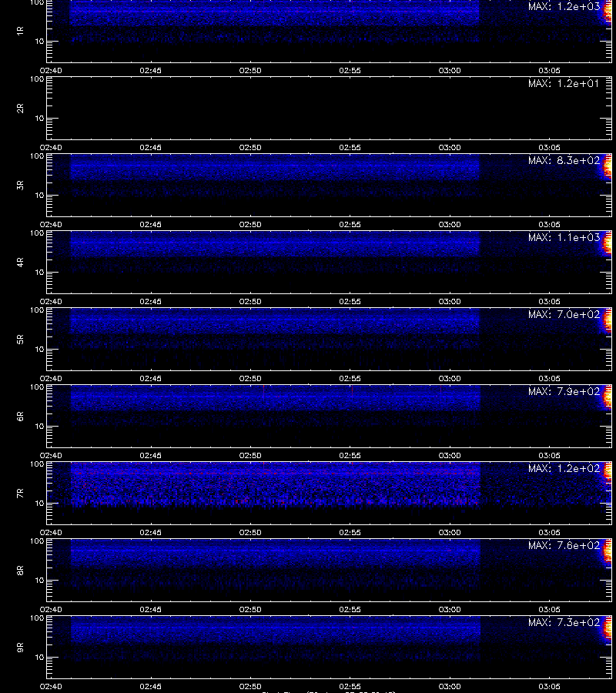Screen dimensions: 616x693
Task: Click the 02:45 time label under 9R panel
Action: point(150,686)
